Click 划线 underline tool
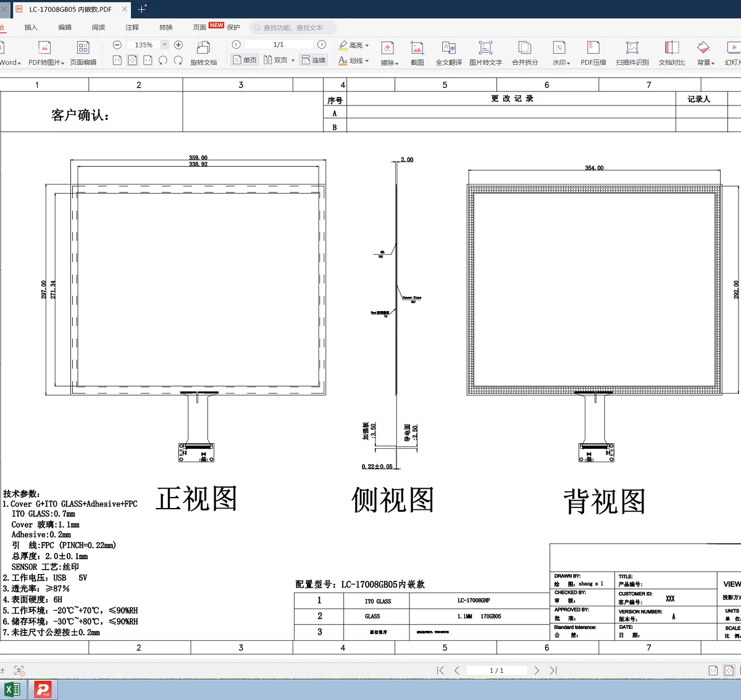741x700 pixels. [350, 60]
